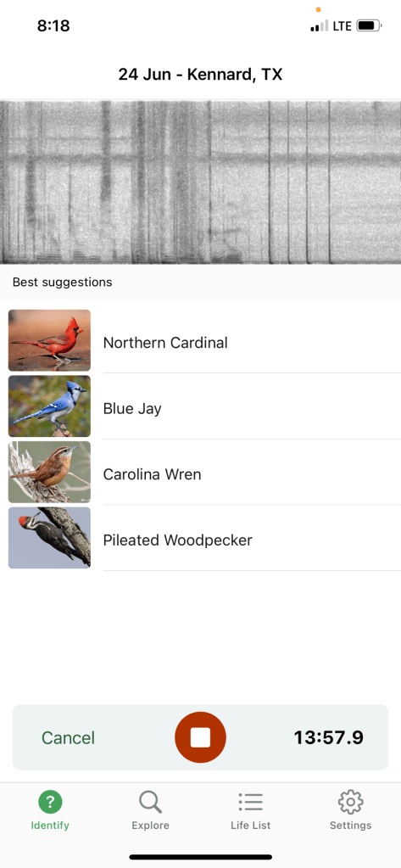Tap the 24 Jun - Kennard, TX title
Viewport: 401px width, 868px height.
point(200,74)
